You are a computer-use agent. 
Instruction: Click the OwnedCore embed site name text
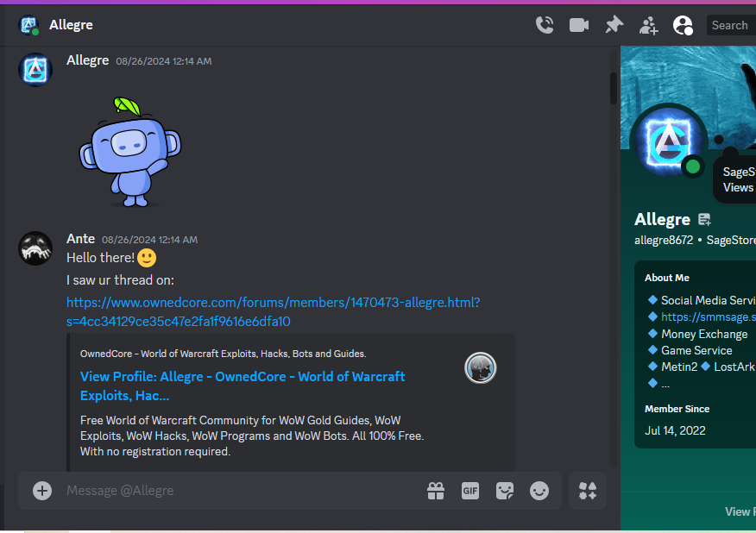[x=223, y=354]
